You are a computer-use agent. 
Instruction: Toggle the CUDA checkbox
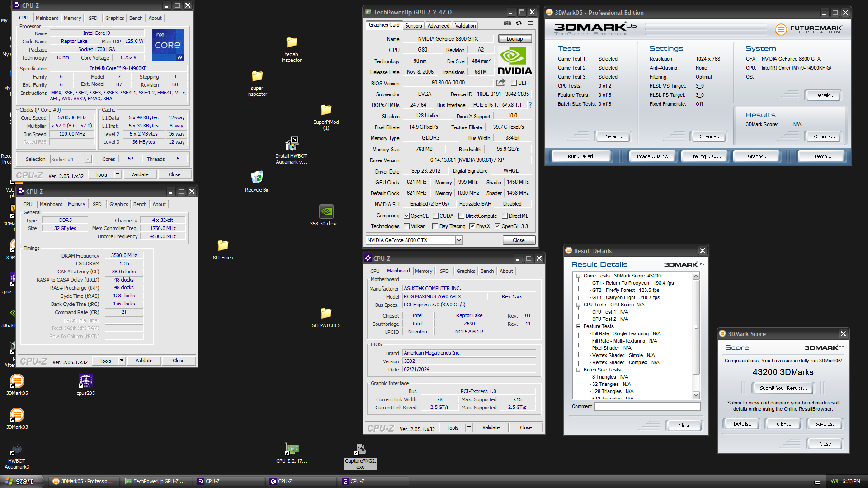435,216
